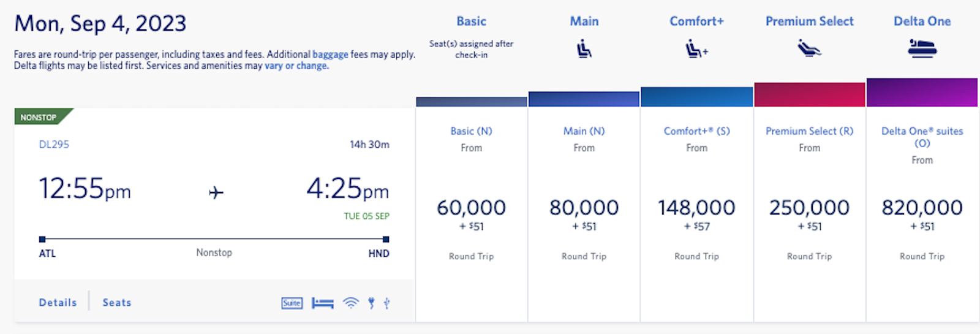Select Delta One suites fare 820,000 miles
This screenshot has width=980, height=334.
[x=922, y=214]
